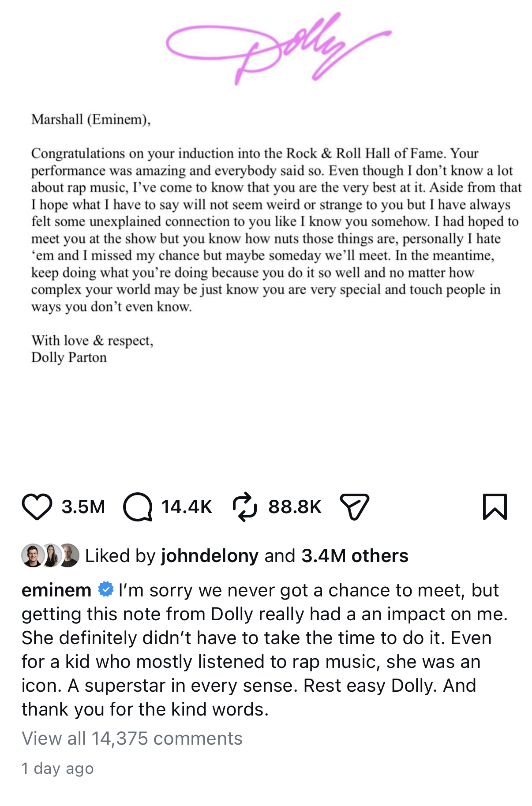Screen dimensions: 532x806
Task: Tap the blue verified badge
Action: coord(105,589)
